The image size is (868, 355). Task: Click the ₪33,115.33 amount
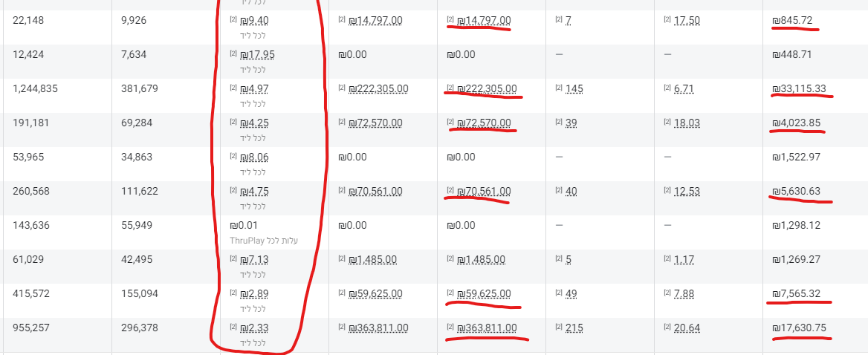(x=799, y=89)
